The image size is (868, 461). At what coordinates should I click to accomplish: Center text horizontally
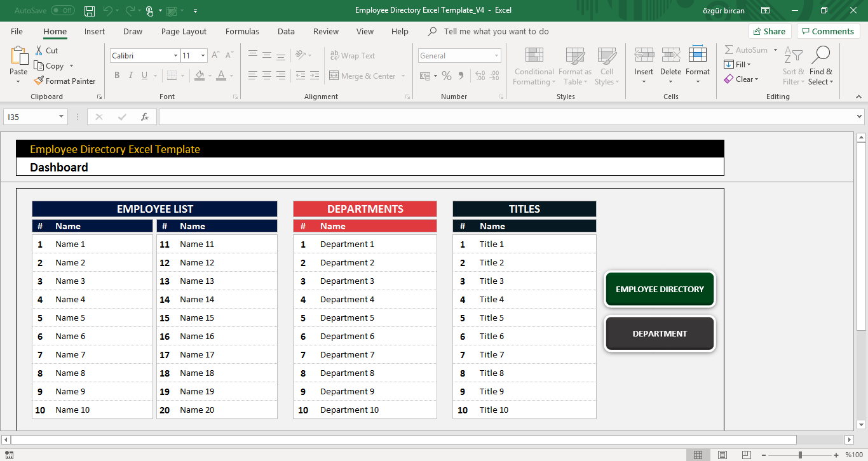tap(266, 76)
